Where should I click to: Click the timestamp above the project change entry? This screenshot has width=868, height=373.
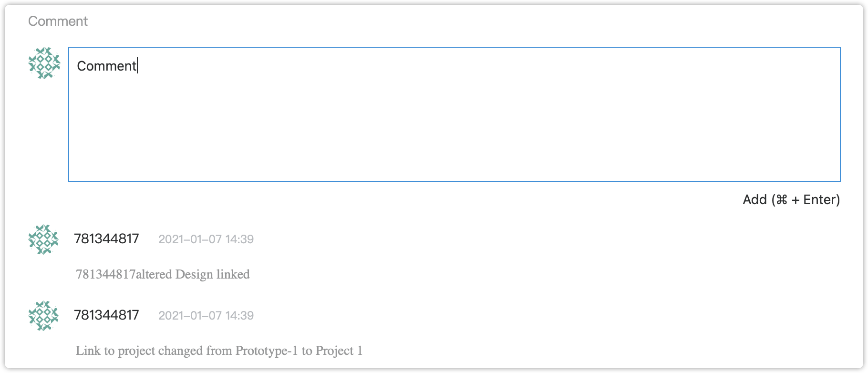click(206, 315)
